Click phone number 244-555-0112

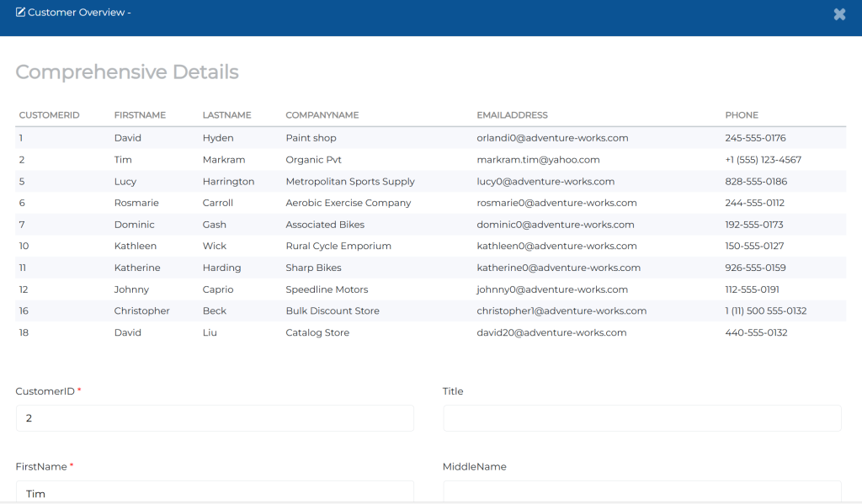755,203
